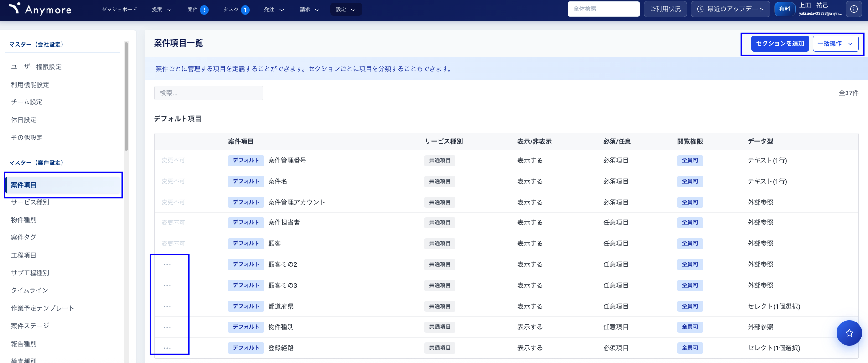The width and height of the screenshot is (868, 363).
Task: Select サブ工程種別 in sidebar
Action: [x=30, y=273]
